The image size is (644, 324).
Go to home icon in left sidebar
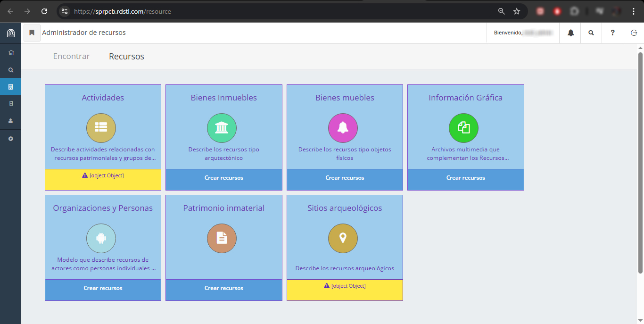click(x=11, y=52)
